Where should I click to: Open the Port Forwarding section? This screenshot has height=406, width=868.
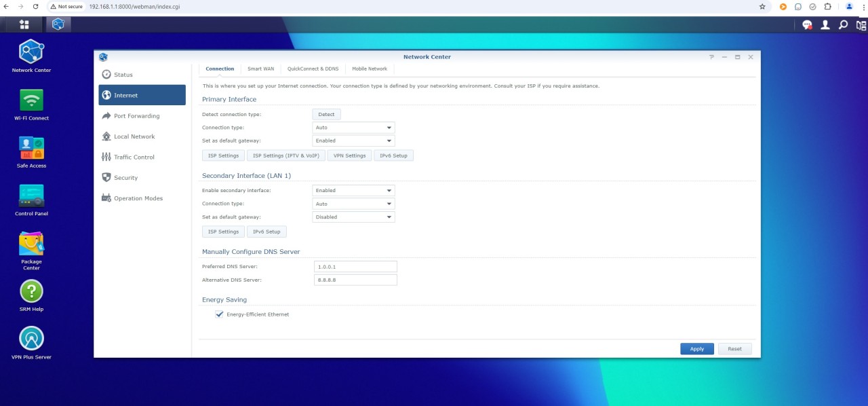coord(137,115)
